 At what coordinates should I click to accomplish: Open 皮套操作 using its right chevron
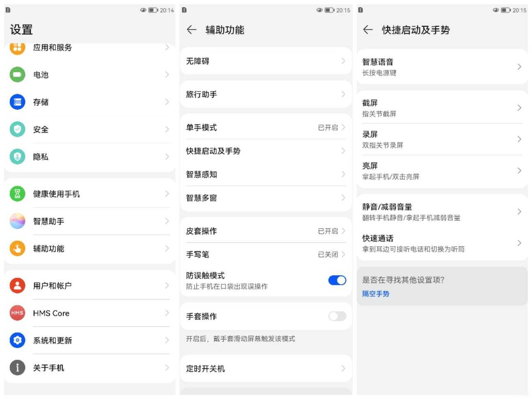point(343,231)
